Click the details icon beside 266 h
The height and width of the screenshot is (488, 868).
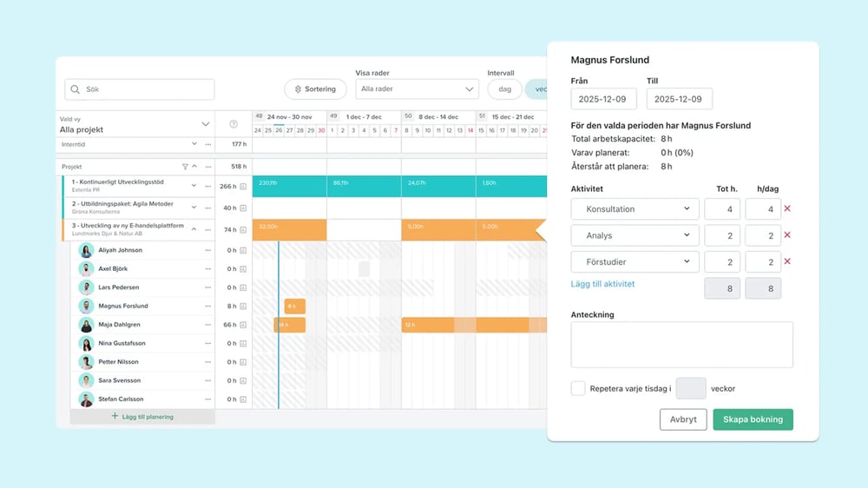point(243,187)
